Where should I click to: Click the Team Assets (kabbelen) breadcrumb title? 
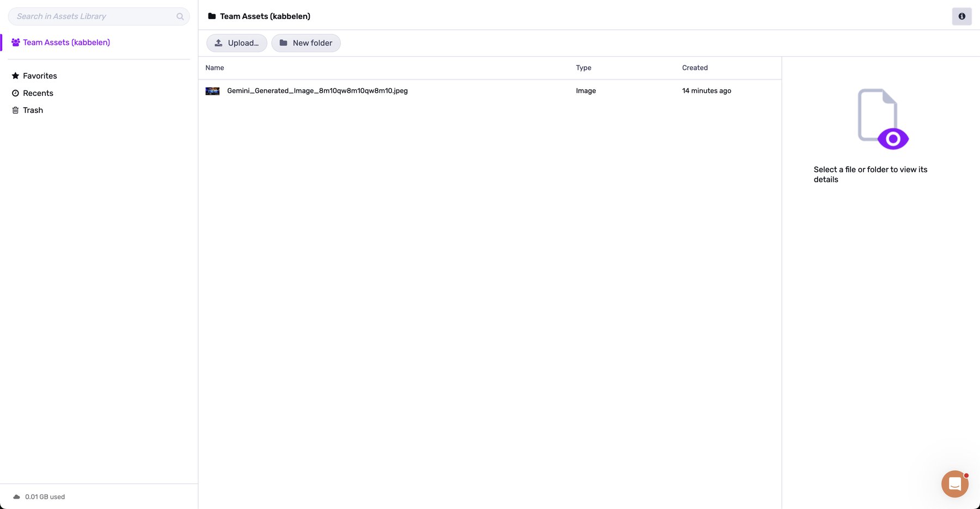[265, 16]
